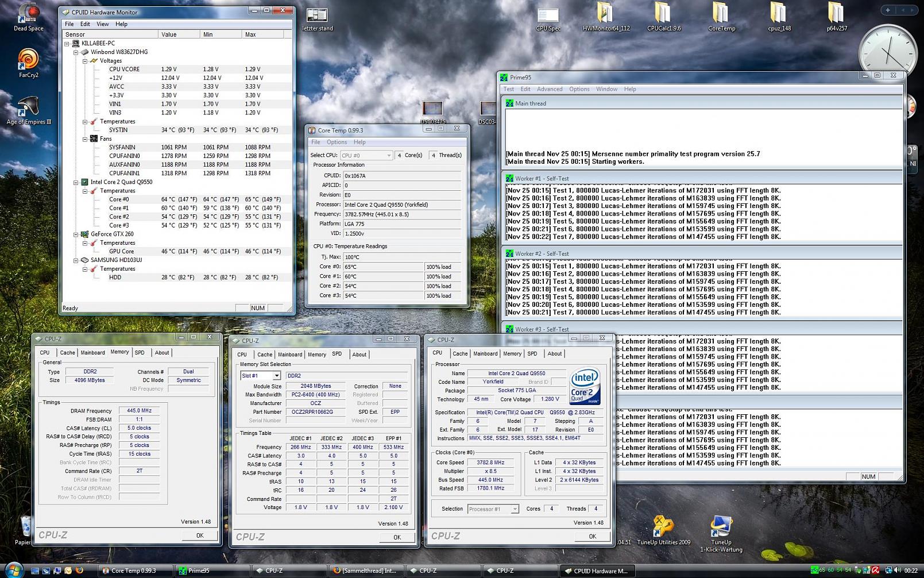Viewport: 924px width, 578px height.
Task: Switch to About tab in CPU-Z SPD window
Action: (359, 354)
